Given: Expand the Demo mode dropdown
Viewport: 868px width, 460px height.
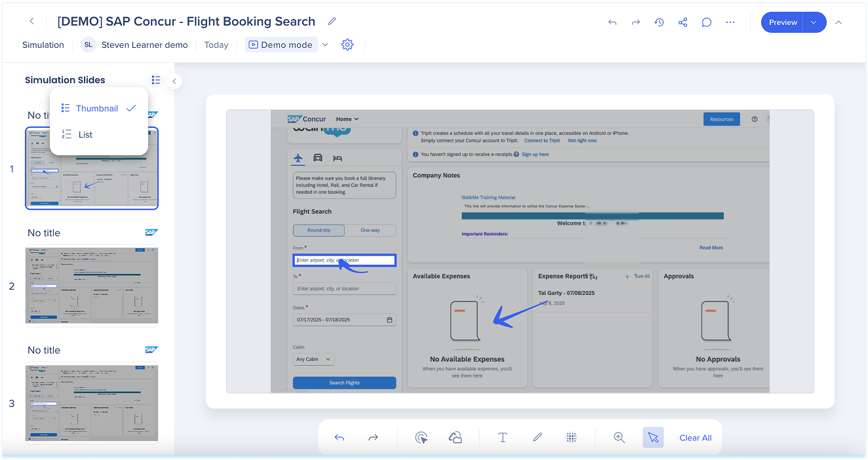Looking at the screenshot, I should [325, 45].
